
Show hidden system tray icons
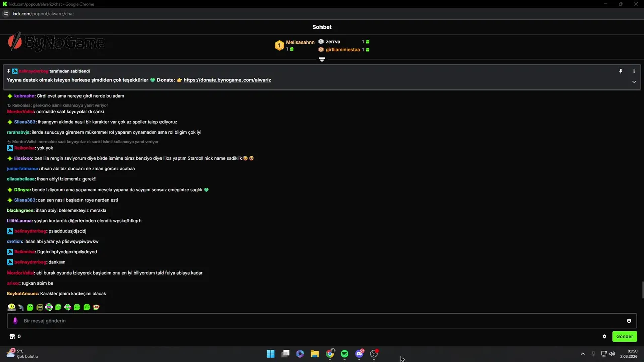[x=583, y=354]
